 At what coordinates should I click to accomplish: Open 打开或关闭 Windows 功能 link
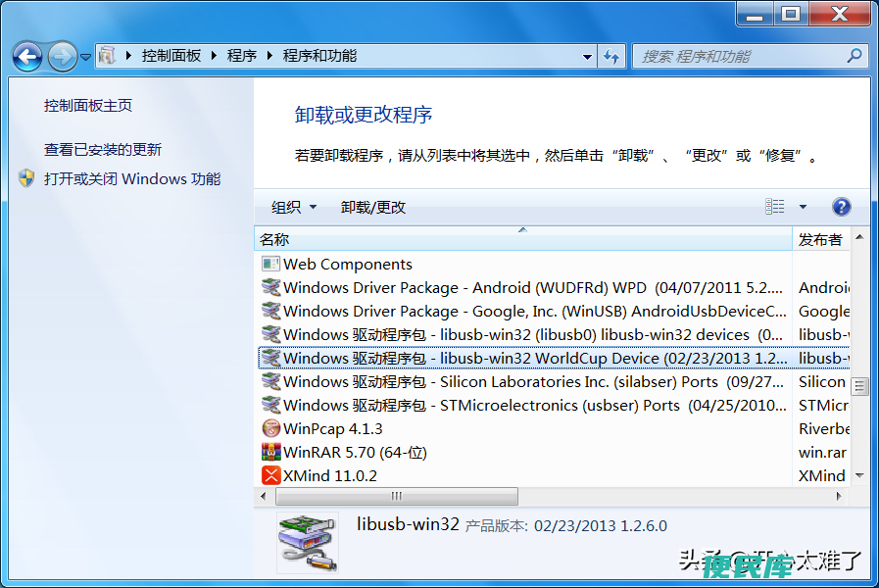click(132, 178)
